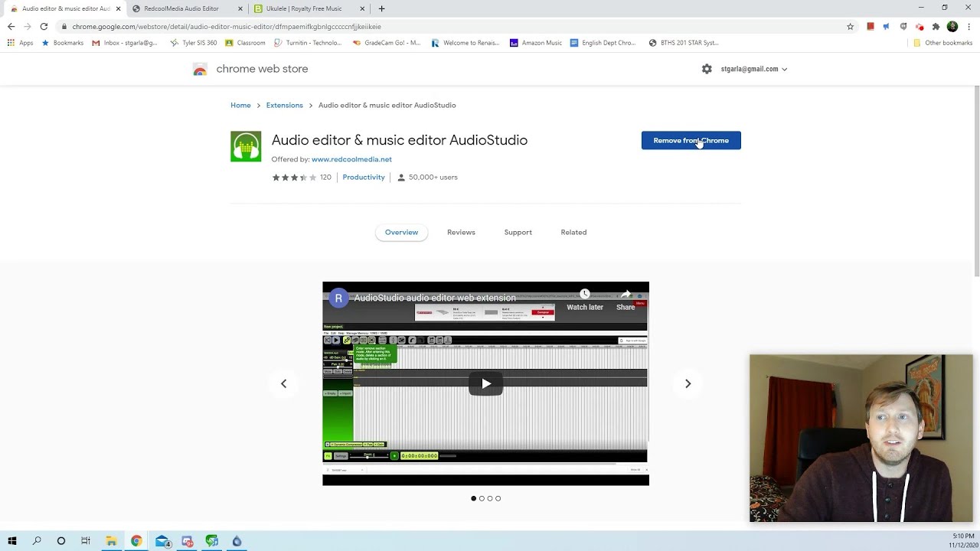Click the address bar URL
The height and width of the screenshot is (551, 980).
[x=227, y=26]
